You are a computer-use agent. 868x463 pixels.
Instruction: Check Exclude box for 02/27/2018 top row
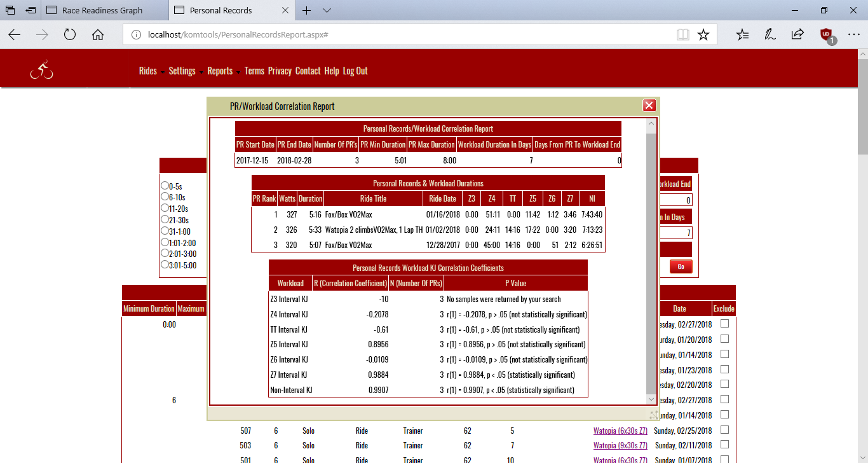[724, 324]
